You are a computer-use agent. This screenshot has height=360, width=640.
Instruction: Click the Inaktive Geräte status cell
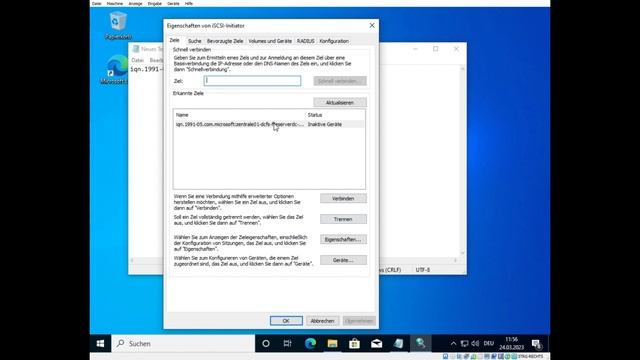(x=325, y=124)
